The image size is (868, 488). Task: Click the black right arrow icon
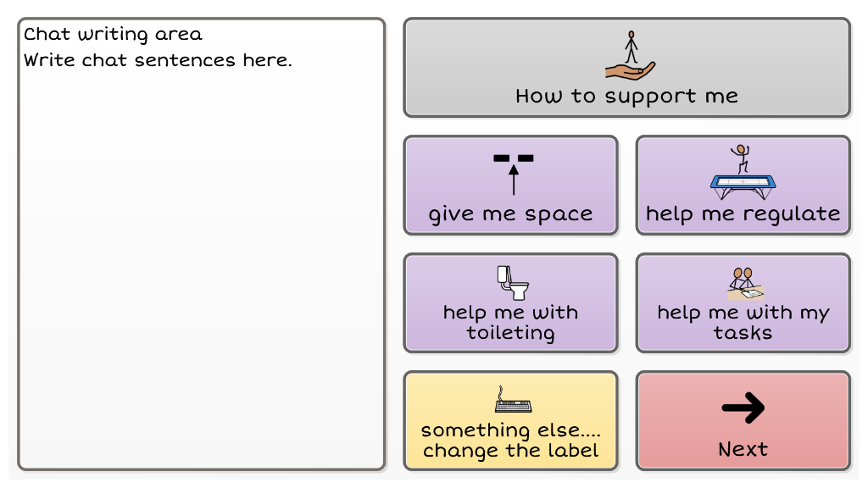click(x=743, y=408)
